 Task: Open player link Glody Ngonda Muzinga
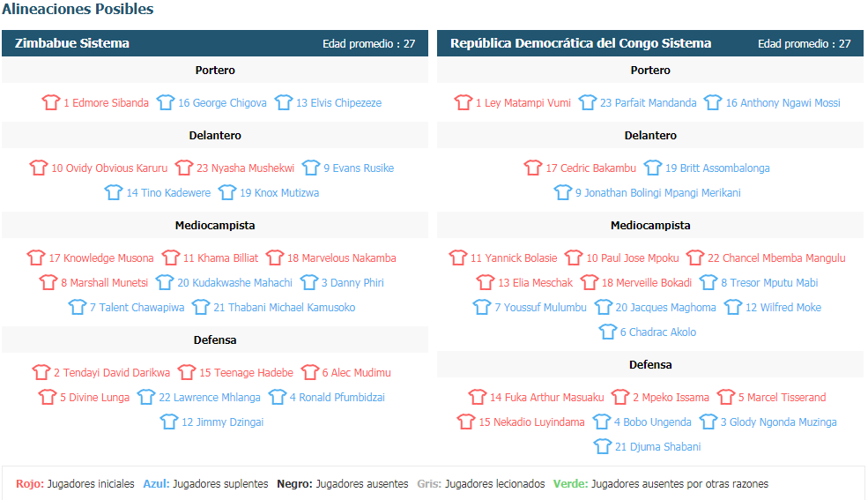(778, 422)
